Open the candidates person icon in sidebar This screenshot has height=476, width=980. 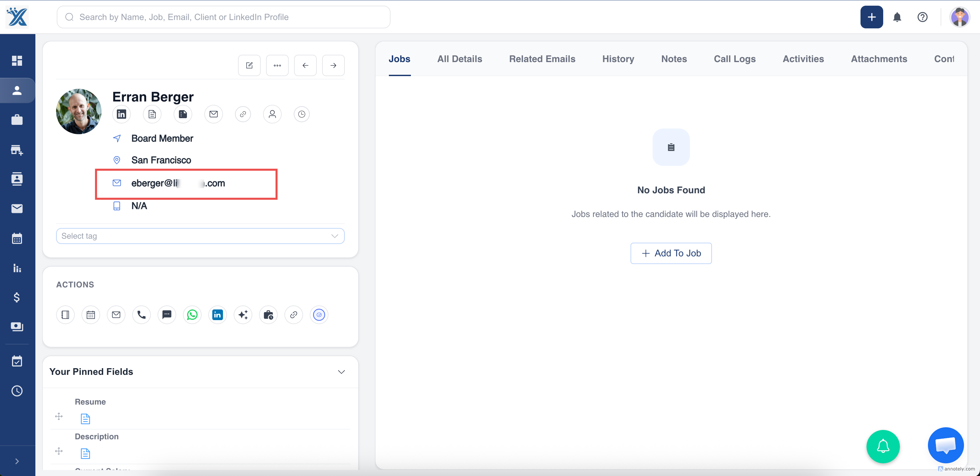coord(17,90)
